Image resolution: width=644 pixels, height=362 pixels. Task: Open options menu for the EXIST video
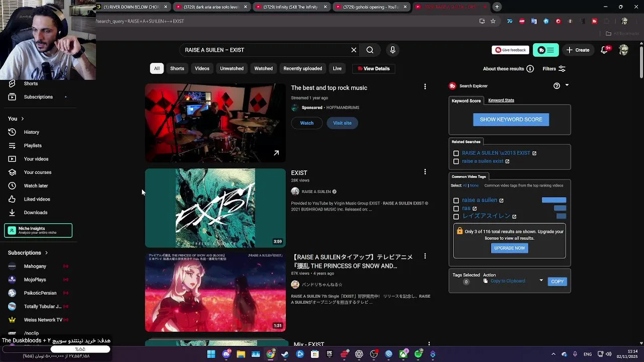click(x=425, y=172)
